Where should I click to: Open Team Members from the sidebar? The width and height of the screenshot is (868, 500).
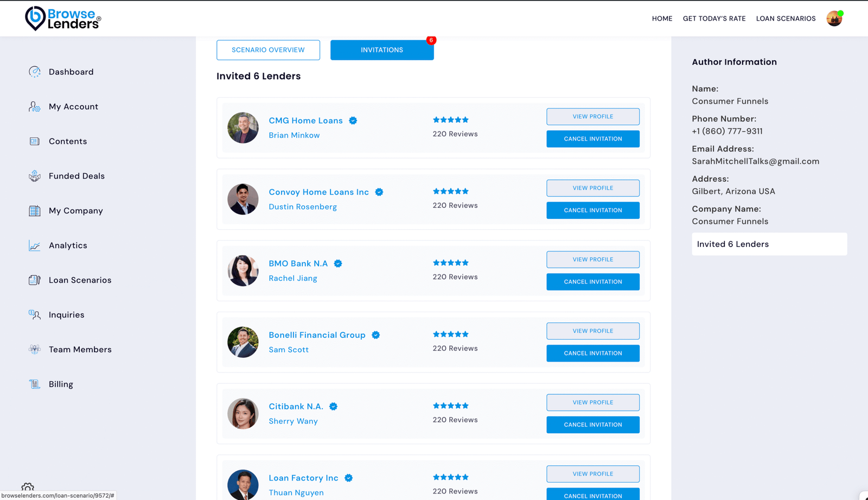tap(80, 350)
